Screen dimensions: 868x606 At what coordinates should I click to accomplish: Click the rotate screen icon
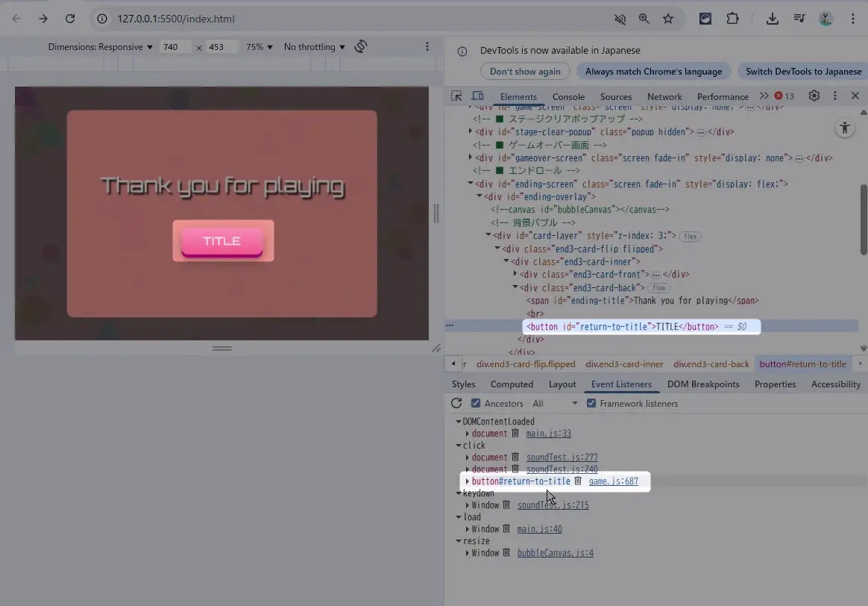coord(361,46)
